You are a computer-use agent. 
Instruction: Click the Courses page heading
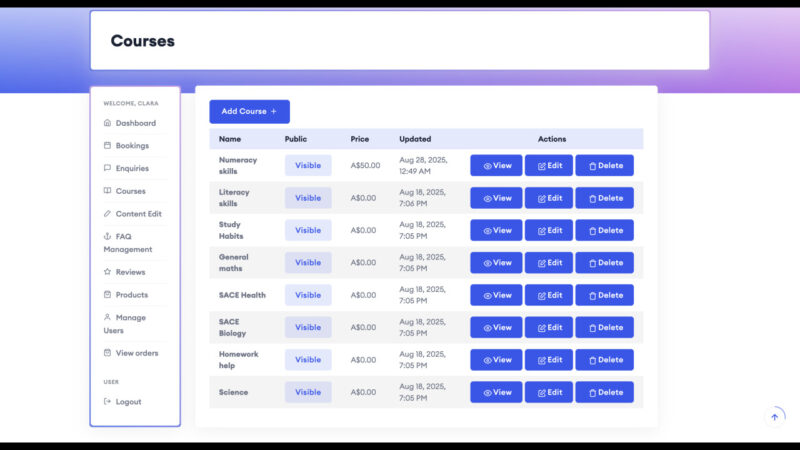[x=142, y=41]
